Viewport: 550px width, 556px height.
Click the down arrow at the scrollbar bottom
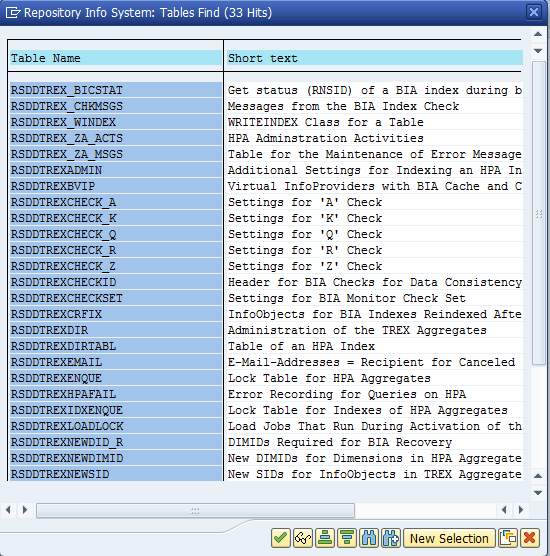(538, 493)
